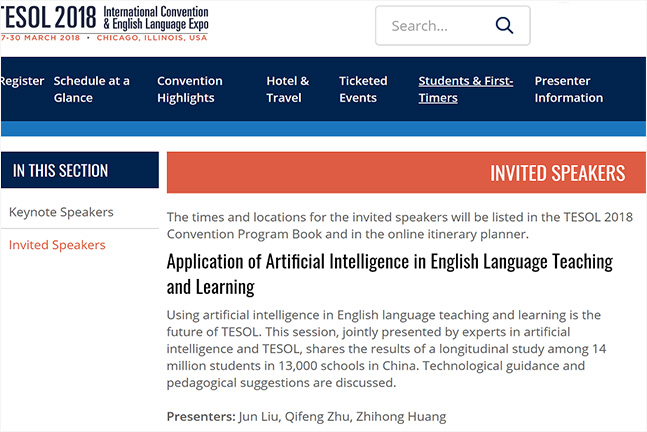Navigate to Presenter Information

568,89
